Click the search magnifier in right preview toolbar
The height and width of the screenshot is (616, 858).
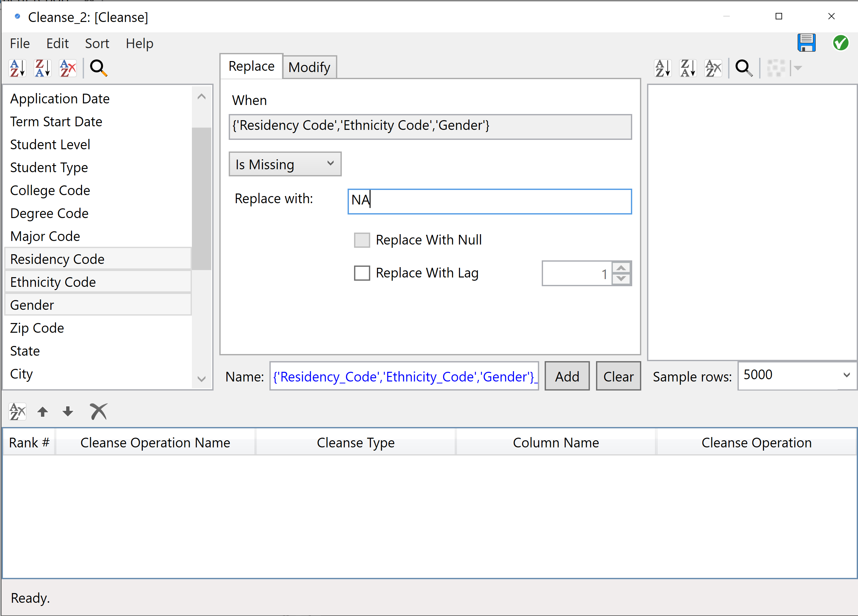coord(743,68)
